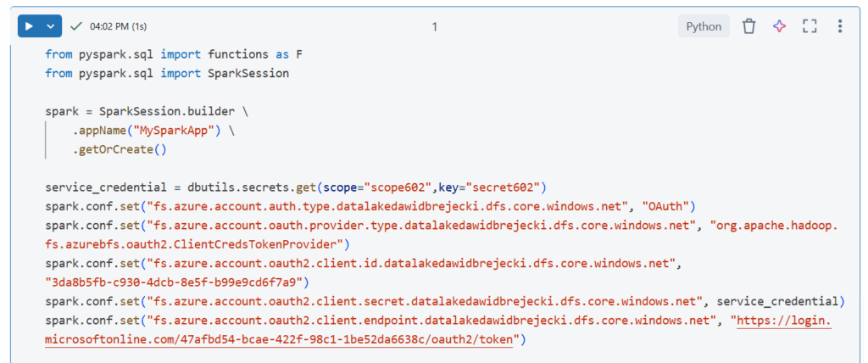
Task: Select the cell number 1 title
Action: pos(435,26)
